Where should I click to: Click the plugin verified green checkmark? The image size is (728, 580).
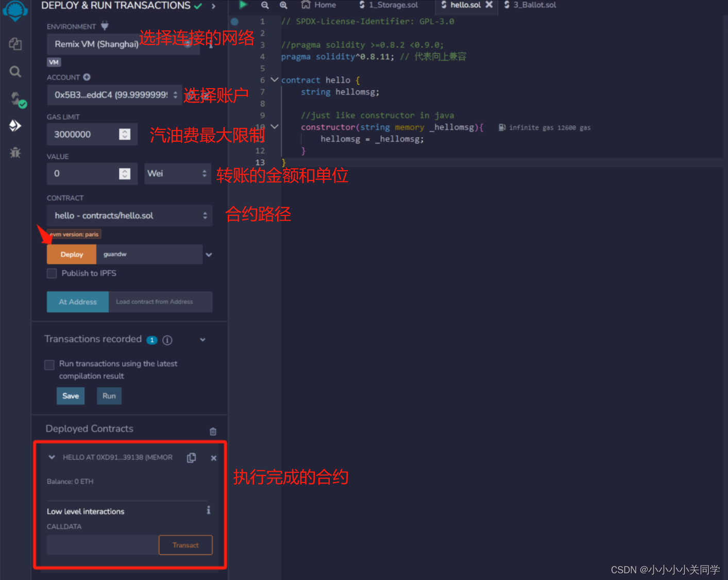point(198,6)
